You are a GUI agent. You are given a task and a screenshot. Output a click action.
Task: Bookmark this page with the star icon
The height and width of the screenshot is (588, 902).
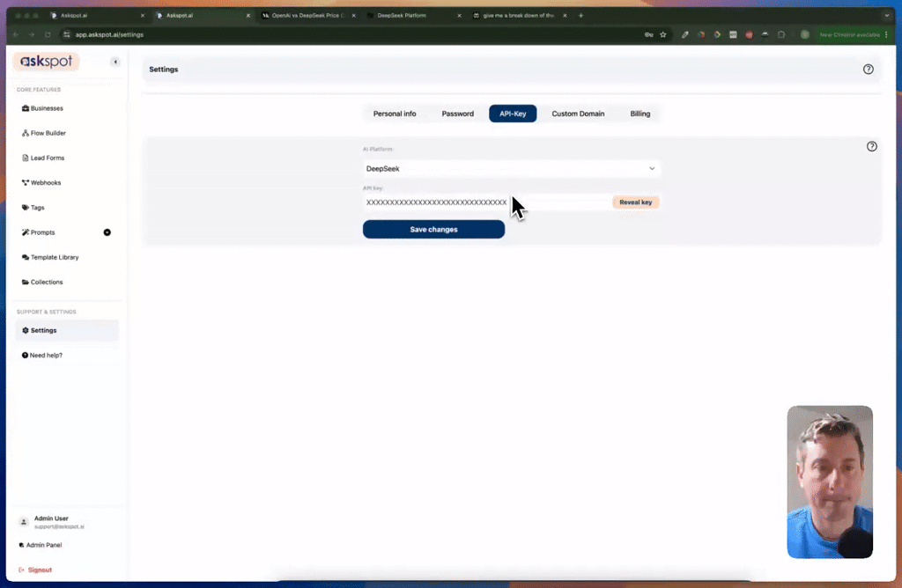click(x=663, y=34)
